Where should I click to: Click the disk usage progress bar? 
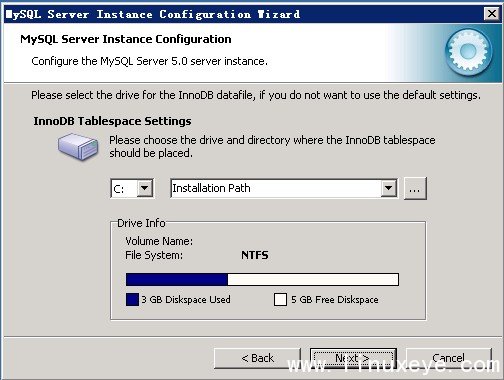262,279
